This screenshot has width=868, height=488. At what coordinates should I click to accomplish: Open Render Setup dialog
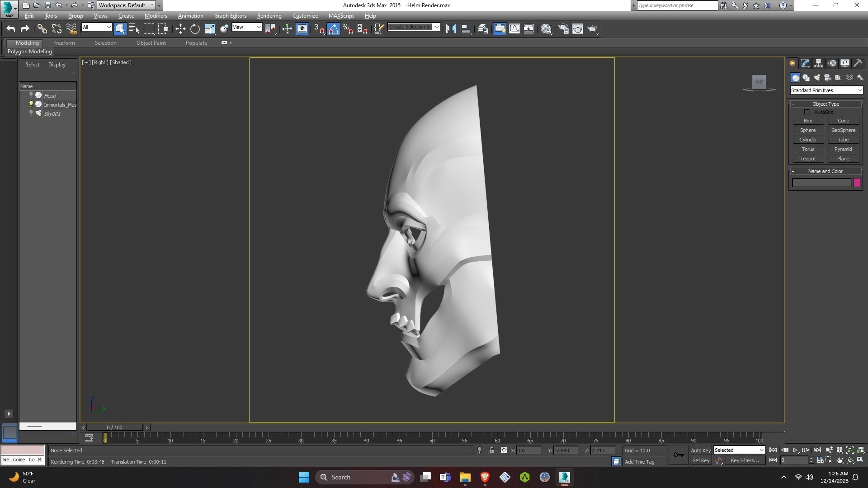pyautogui.click(x=563, y=29)
